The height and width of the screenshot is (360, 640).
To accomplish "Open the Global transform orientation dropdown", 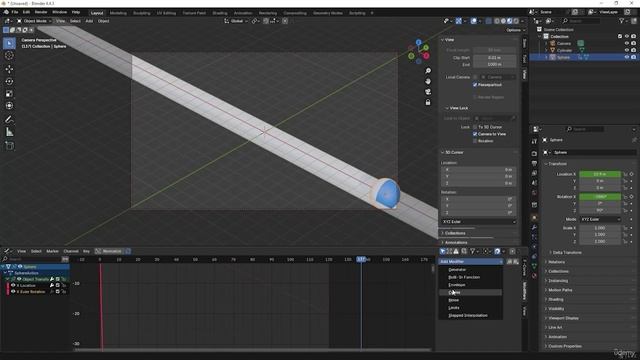I will tap(236, 21).
